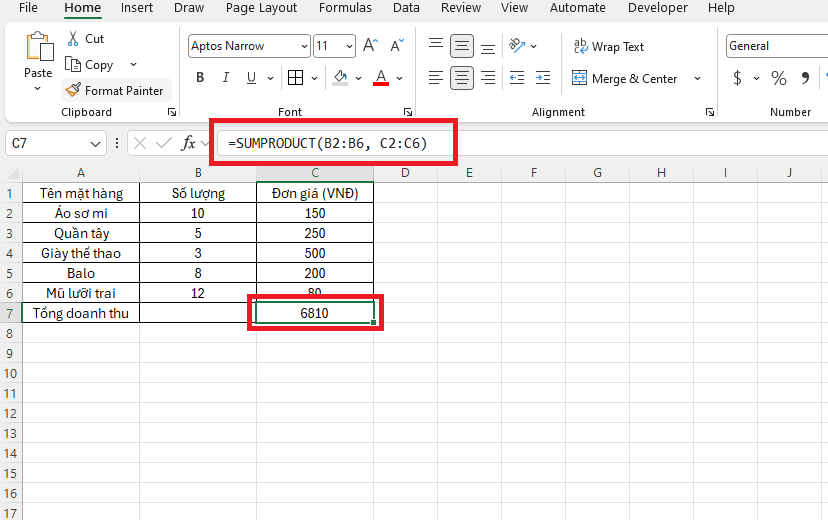Open the Alignment settings dialog launcher
The height and width of the screenshot is (520, 828).
pos(710,112)
